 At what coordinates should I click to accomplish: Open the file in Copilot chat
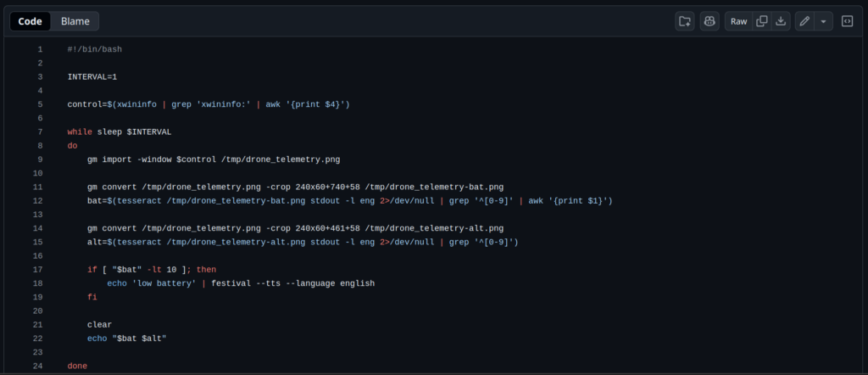(x=709, y=21)
